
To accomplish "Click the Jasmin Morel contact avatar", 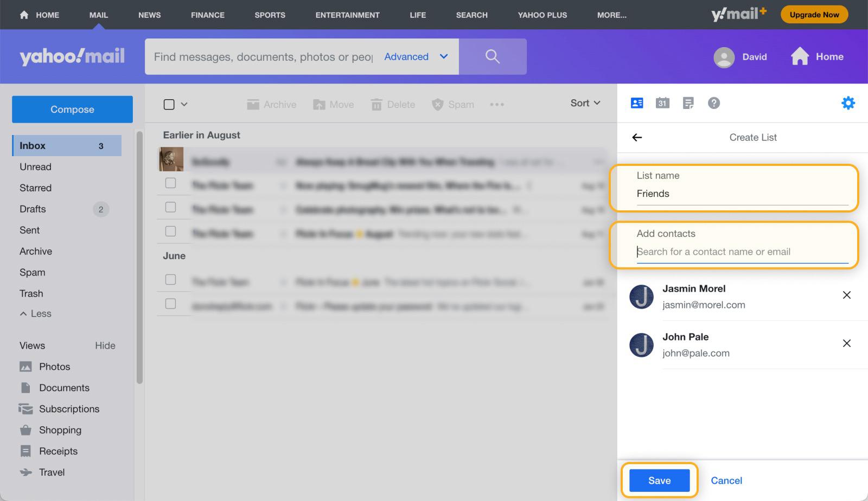I will tap(641, 297).
